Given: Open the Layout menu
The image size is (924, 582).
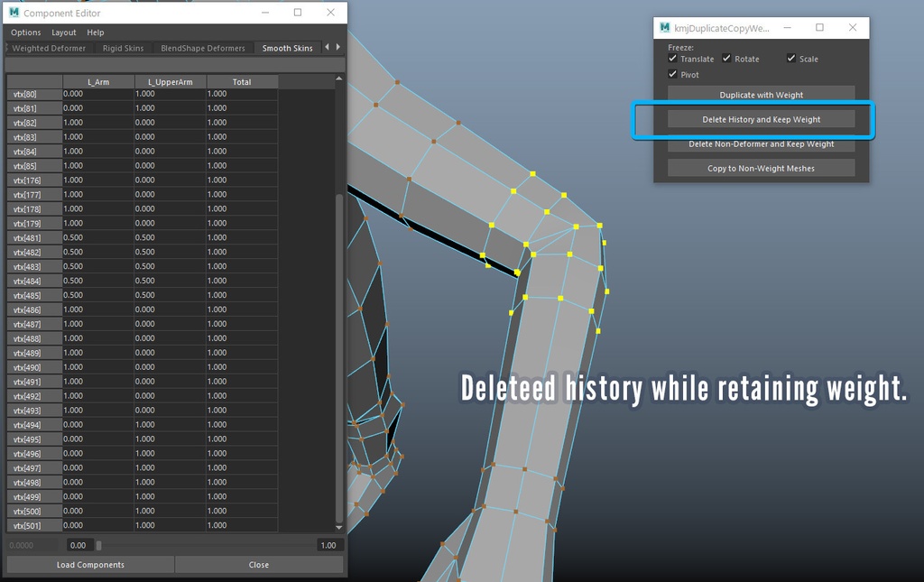Looking at the screenshot, I should coord(64,32).
